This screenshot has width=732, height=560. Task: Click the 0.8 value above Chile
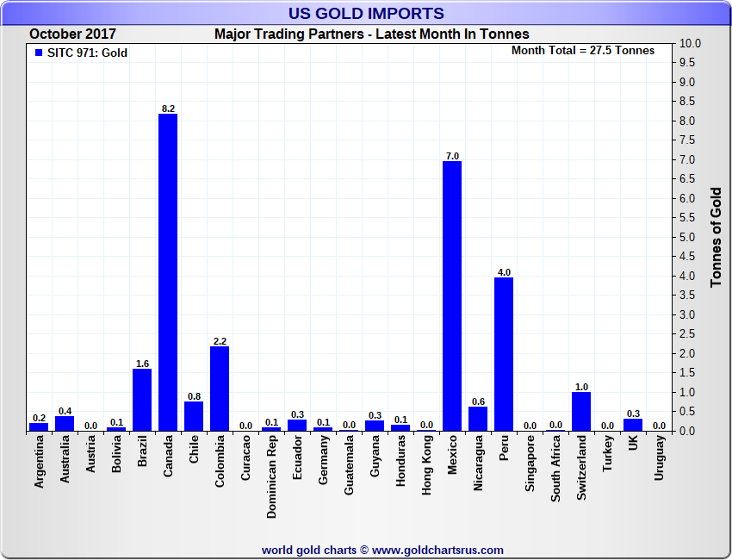pos(195,396)
